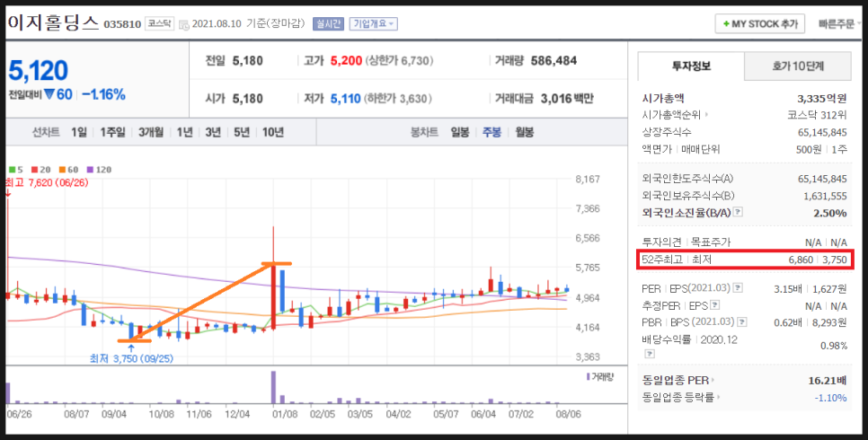
Task: Select the 월봉 monthly candle chart
Action: pyautogui.click(x=524, y=132)
